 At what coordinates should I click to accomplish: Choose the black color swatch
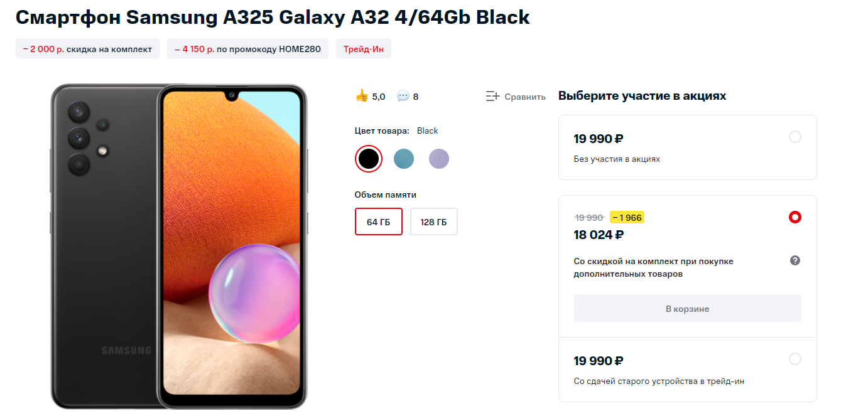(x=369, y=159)
